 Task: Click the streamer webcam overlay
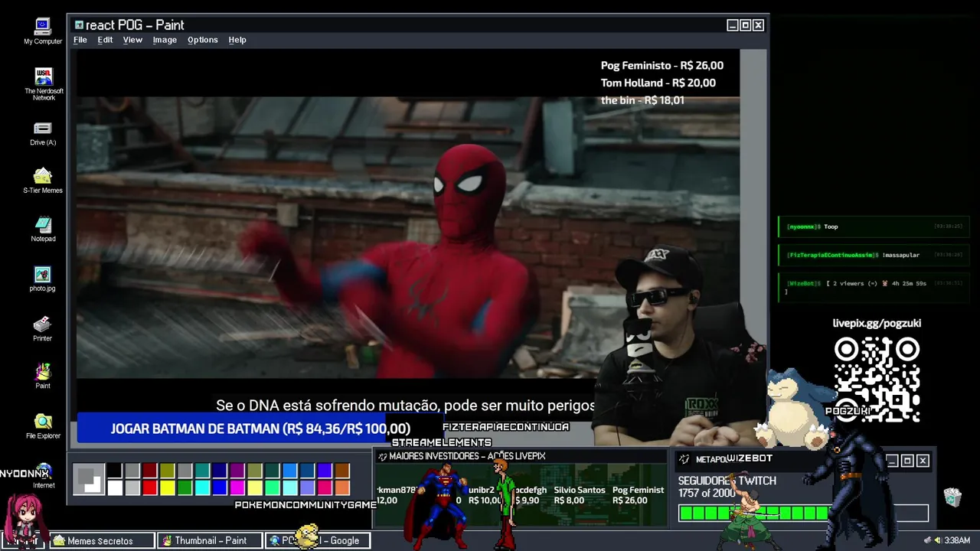tap(681, 344)
